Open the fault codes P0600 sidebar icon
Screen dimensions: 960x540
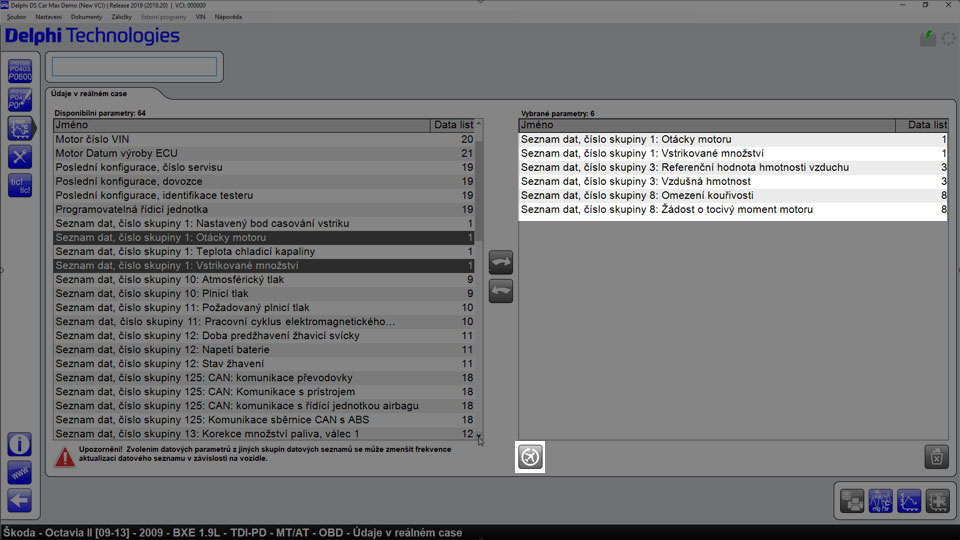[x=20, y=71]
